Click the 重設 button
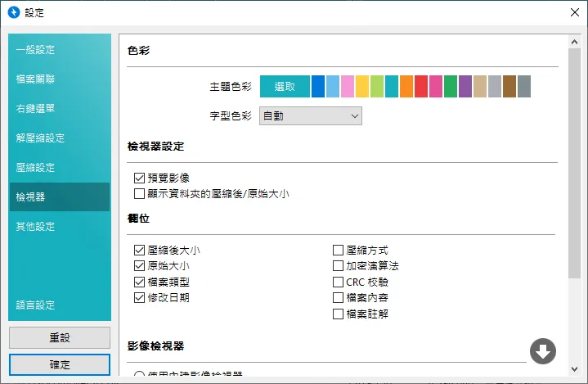 coord(60,337)
